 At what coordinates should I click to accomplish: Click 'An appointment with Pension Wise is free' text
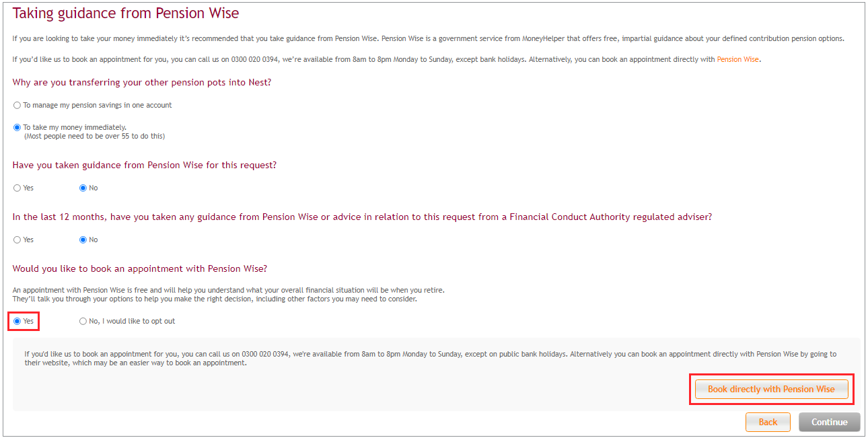coord(229,295)
